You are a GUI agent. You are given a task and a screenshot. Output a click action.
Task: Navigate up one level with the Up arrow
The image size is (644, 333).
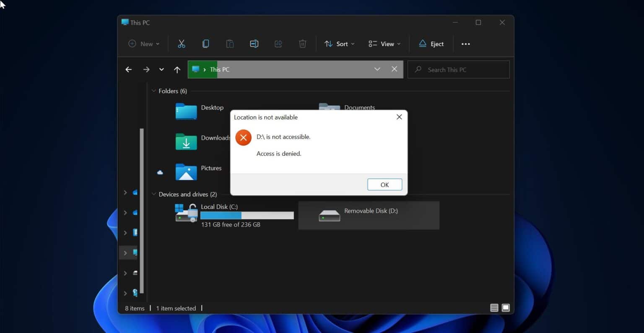click(177, 69)
